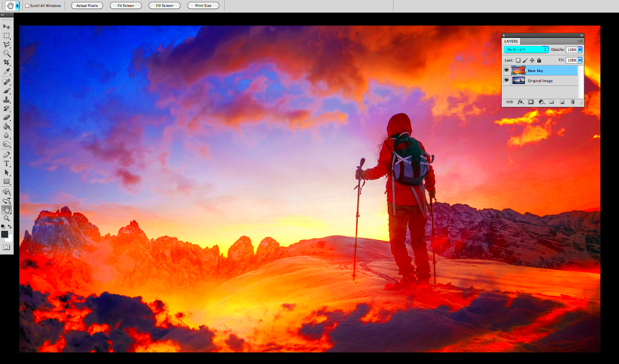Switch to the LAYERS tab
The width and height of the screenshot is (619, 364).
511,41
